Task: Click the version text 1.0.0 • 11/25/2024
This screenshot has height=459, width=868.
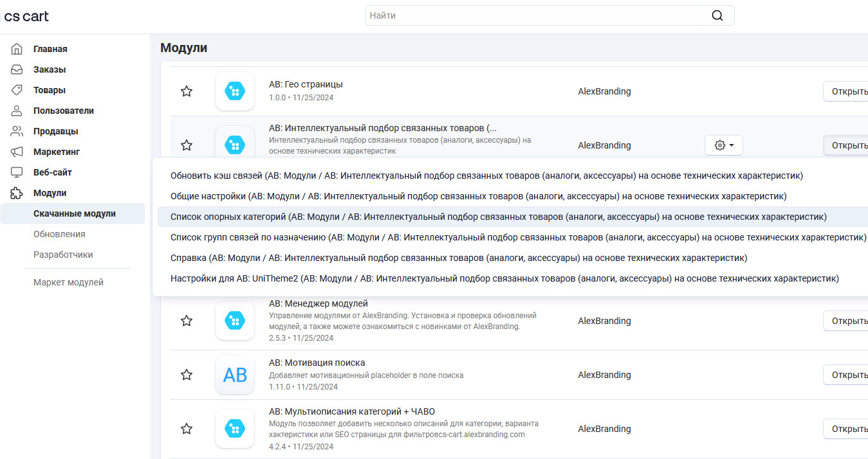Action: tap(301, 98)
